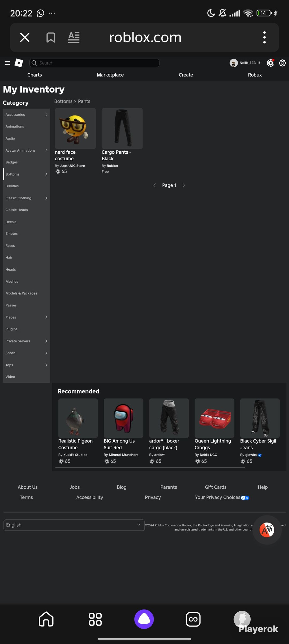Open the Robux tab
289x644 pixels.
255,75
